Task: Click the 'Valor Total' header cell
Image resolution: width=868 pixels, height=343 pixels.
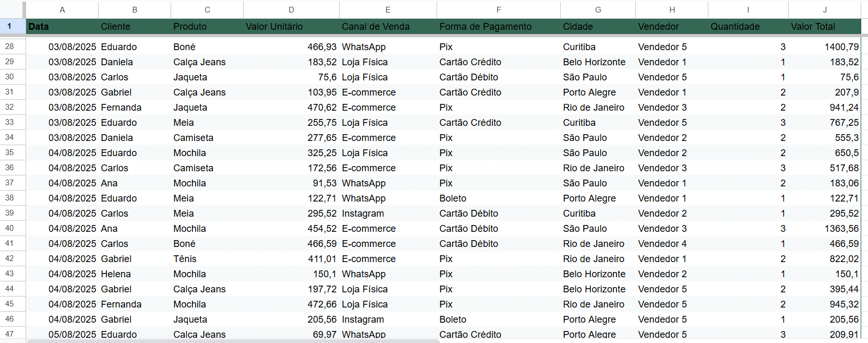Action: click(825, 26)
